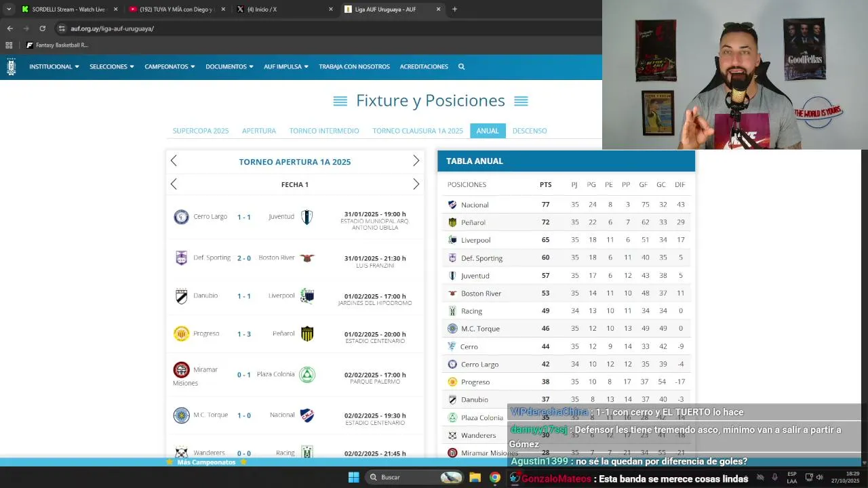Click the Plaza Colonia crest in fixture

(307, 374)
